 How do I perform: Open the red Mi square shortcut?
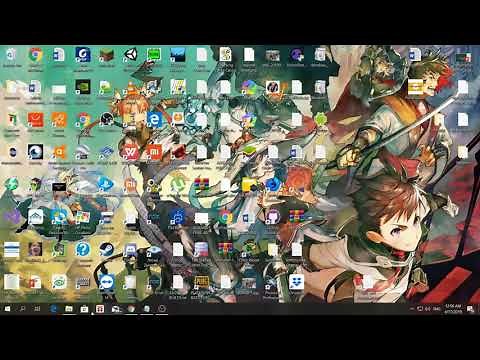154,152
